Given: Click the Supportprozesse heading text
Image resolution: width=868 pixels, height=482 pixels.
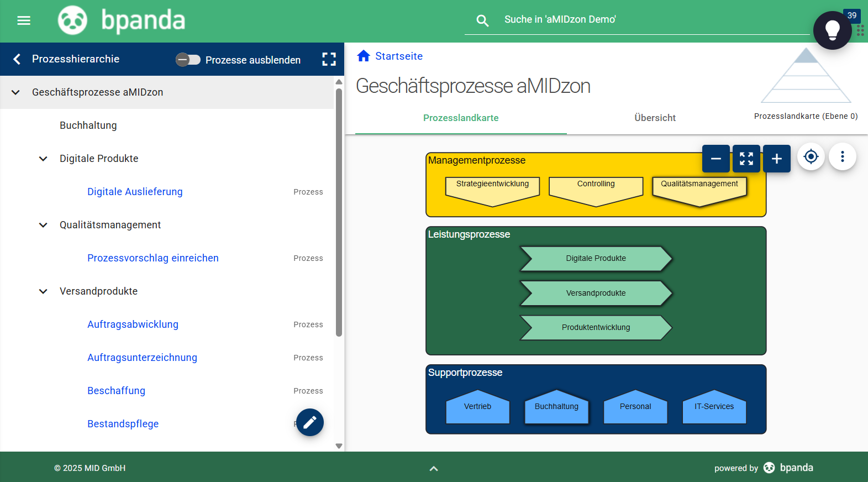Looking at the screenshot, I should tap(465, 373).
